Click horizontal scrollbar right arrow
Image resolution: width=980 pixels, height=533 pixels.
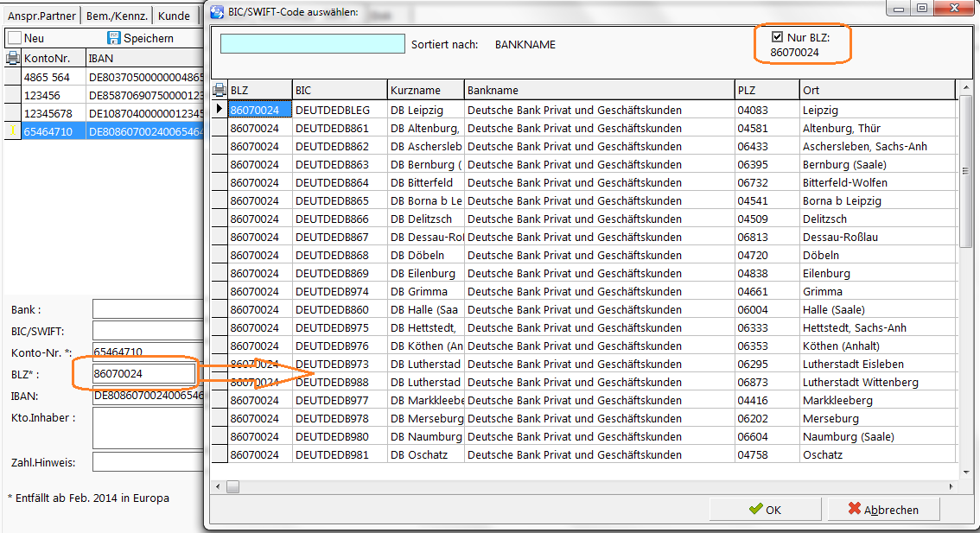951,486
